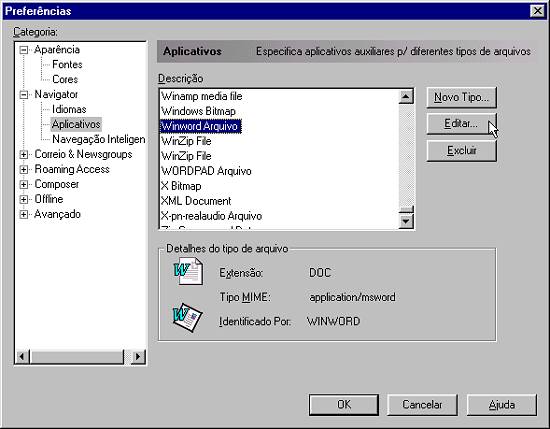Click category tree scroll right arrow
550x429 pixels.
pos(138,357)
